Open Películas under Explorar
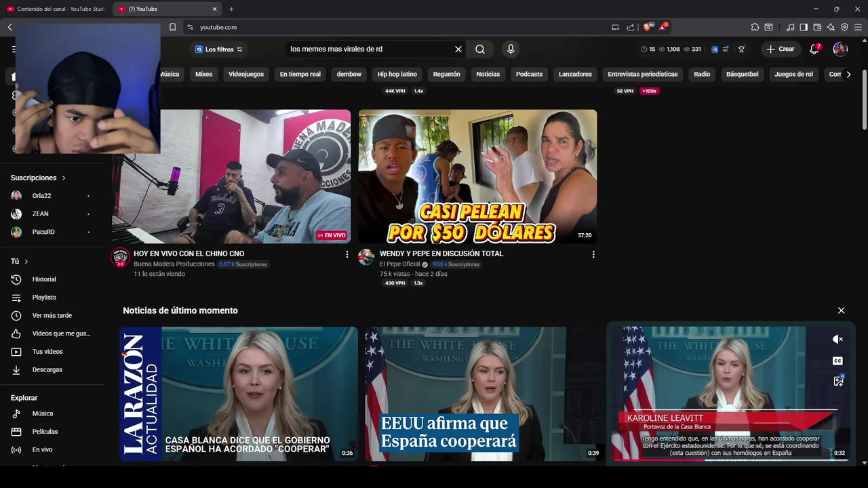The height and width of the screenshot is (488, 868). pos(52,432)
